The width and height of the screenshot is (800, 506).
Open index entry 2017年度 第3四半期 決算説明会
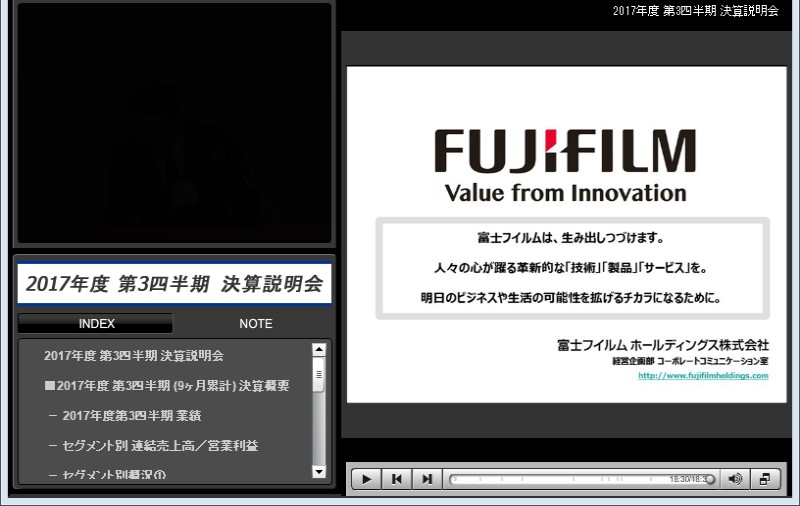click(x=134, y=356)
